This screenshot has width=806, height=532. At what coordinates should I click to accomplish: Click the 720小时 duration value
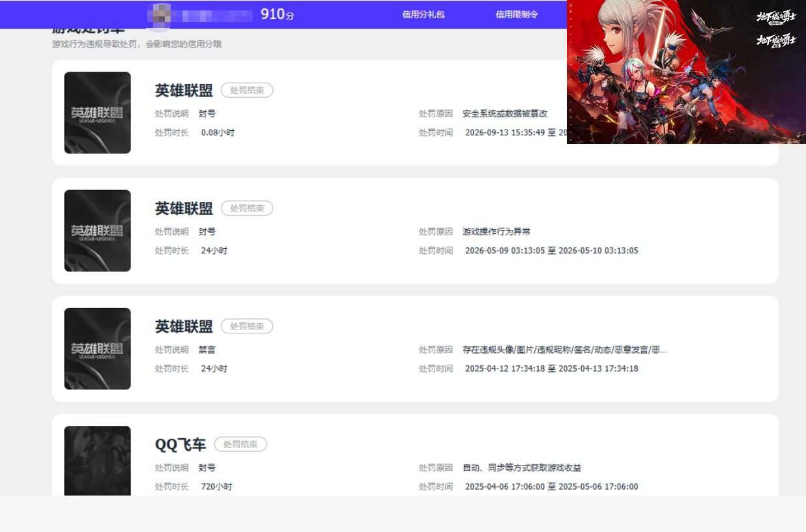click(216, 486)
